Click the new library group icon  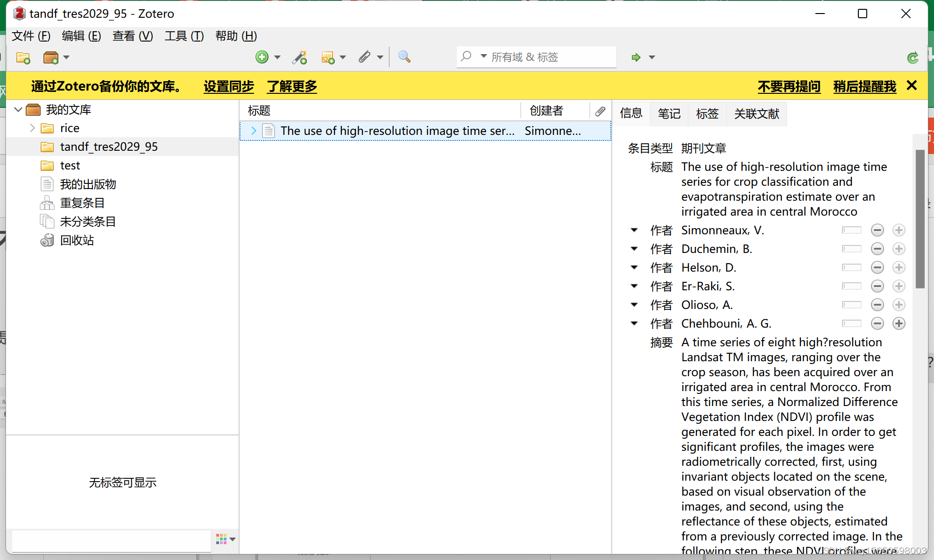[x=50, y=57]
